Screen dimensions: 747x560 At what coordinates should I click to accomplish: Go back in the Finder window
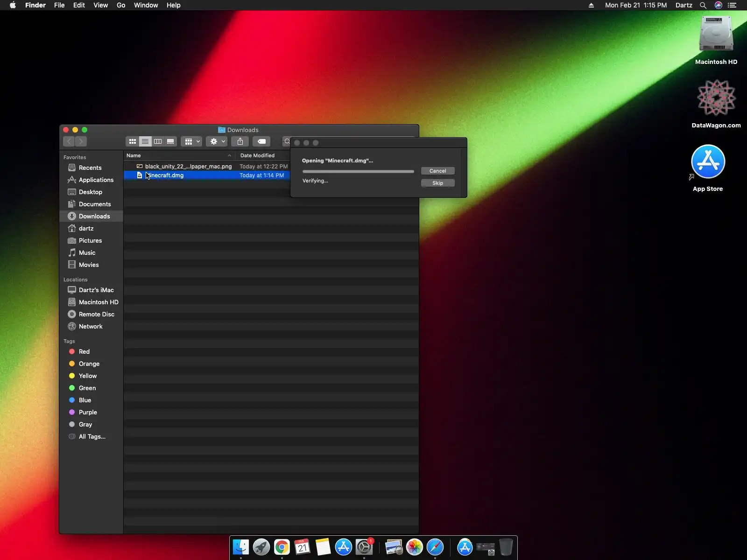[69, 141]
